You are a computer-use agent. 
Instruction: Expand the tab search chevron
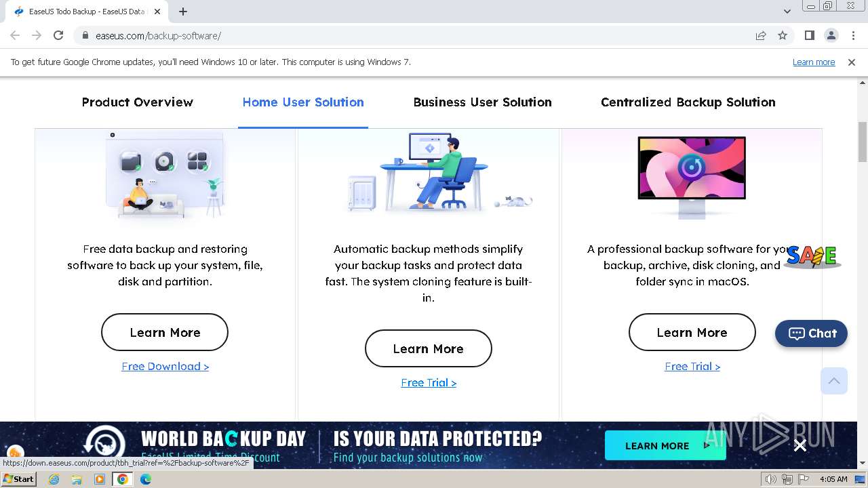coord(787,12)
